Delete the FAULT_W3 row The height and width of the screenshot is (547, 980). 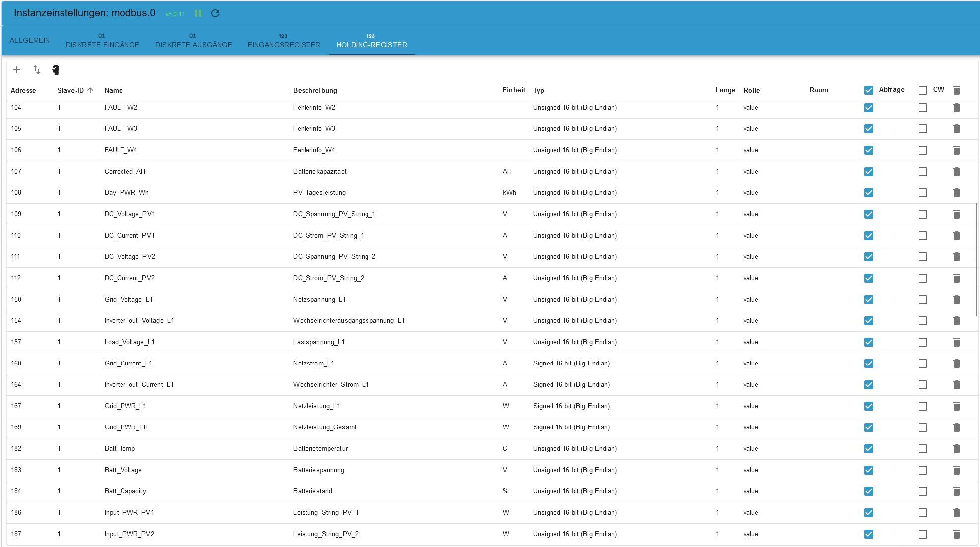tap(957, 129)
